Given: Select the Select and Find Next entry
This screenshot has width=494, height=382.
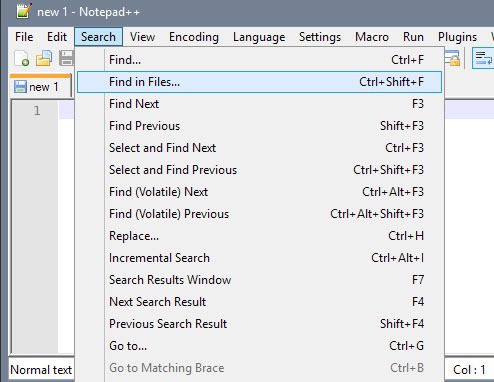Looking at the screenshot, I should click(259, 148).
